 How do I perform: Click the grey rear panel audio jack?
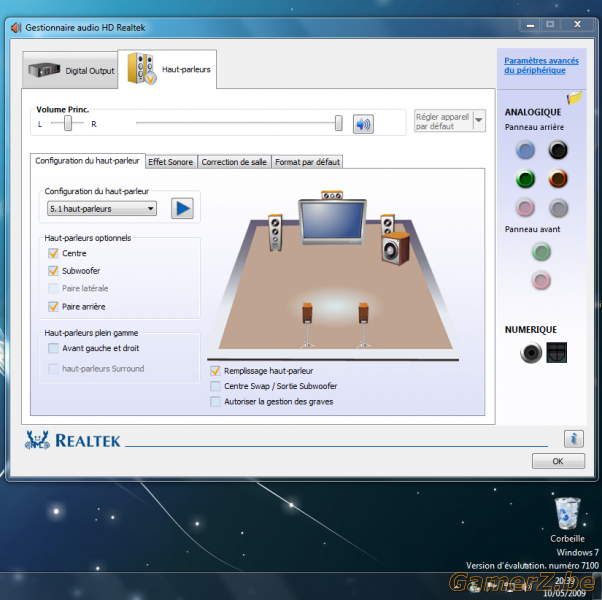[558, 208]
